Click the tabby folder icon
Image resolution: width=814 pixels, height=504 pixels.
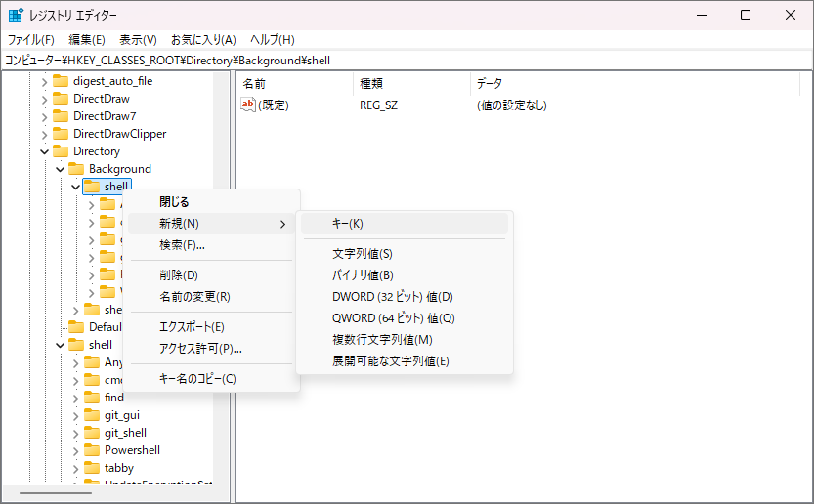click(x=92, y=468)
